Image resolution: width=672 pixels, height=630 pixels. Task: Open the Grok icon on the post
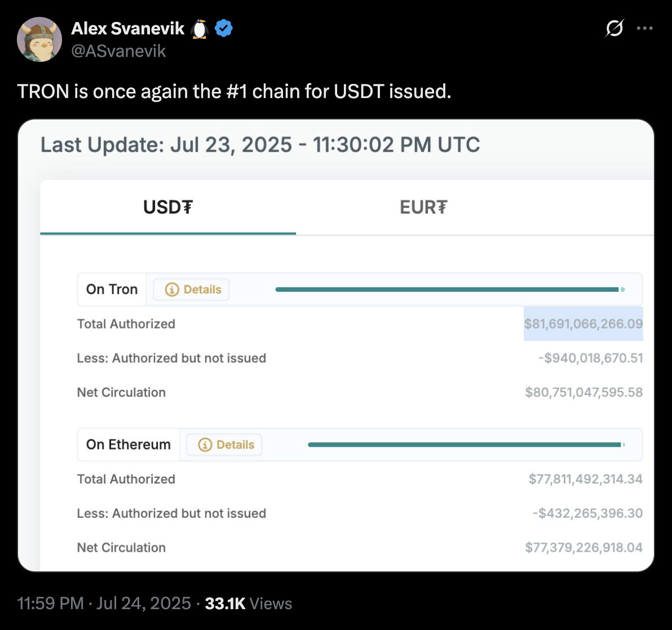coord(614,29)
